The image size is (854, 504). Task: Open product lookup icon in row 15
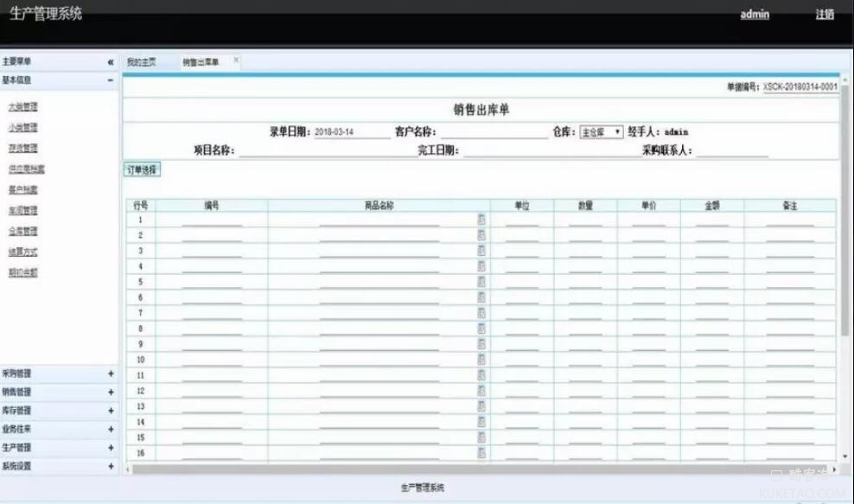(481, 437)
